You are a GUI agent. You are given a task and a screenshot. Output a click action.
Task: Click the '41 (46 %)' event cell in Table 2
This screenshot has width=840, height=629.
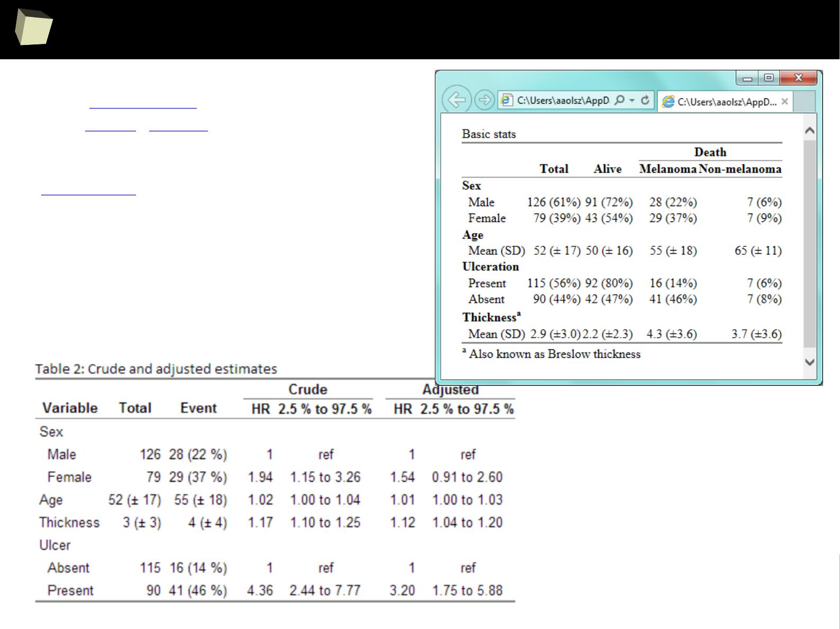(x=198, y=590)
